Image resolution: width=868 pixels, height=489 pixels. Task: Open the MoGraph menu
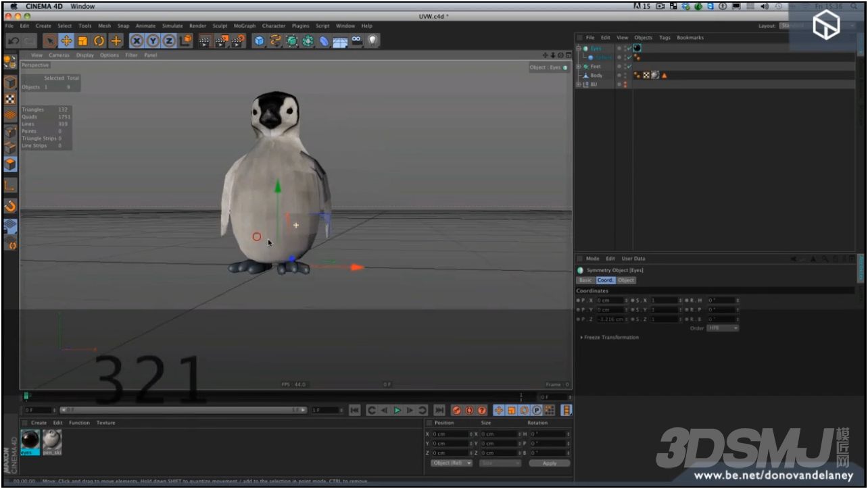245,26
